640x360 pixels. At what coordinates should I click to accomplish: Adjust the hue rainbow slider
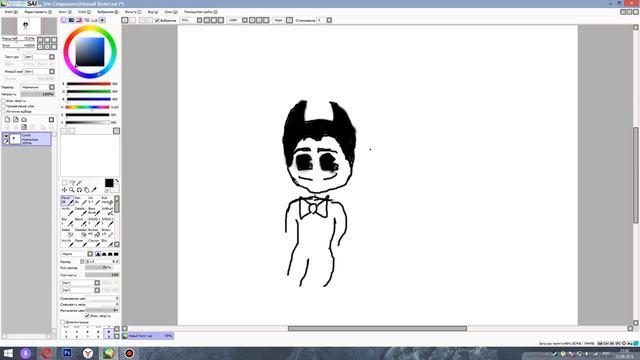point(87,107)
